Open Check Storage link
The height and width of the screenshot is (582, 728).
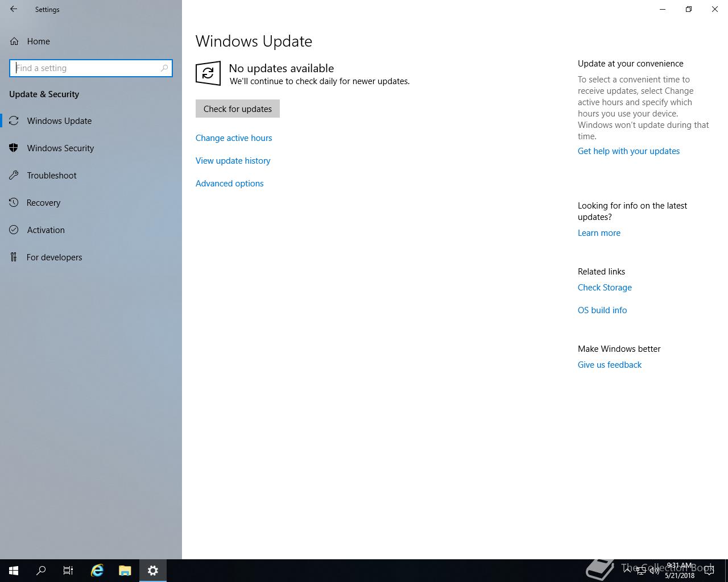tap(605, 288)
